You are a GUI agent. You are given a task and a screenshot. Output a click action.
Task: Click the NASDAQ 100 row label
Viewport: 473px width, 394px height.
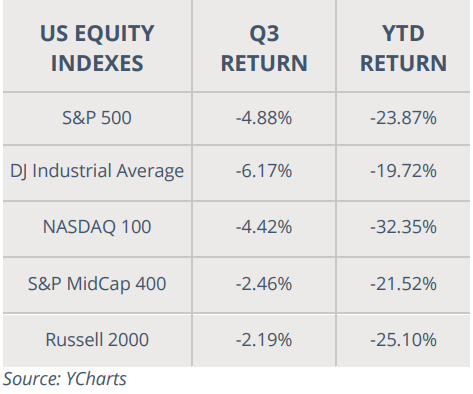pos(97,227)
